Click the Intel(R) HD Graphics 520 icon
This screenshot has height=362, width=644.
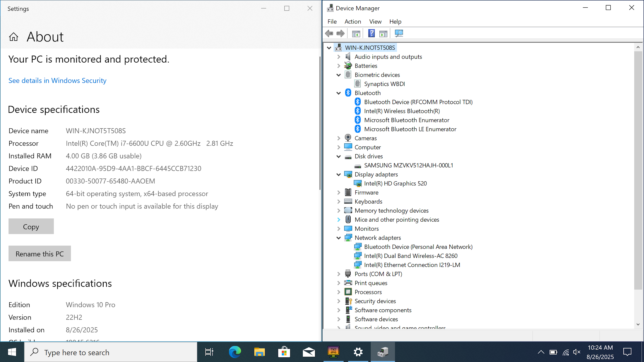357,183
